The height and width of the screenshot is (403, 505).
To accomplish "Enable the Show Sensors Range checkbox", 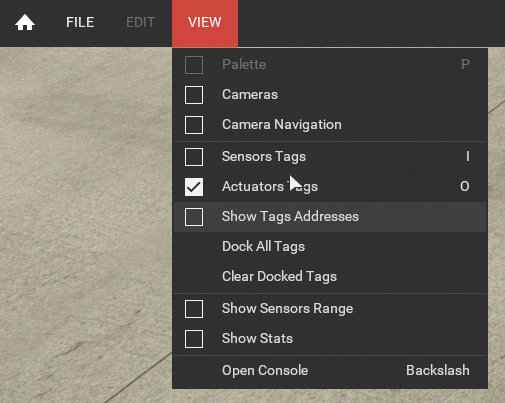I will pos(194,309).
